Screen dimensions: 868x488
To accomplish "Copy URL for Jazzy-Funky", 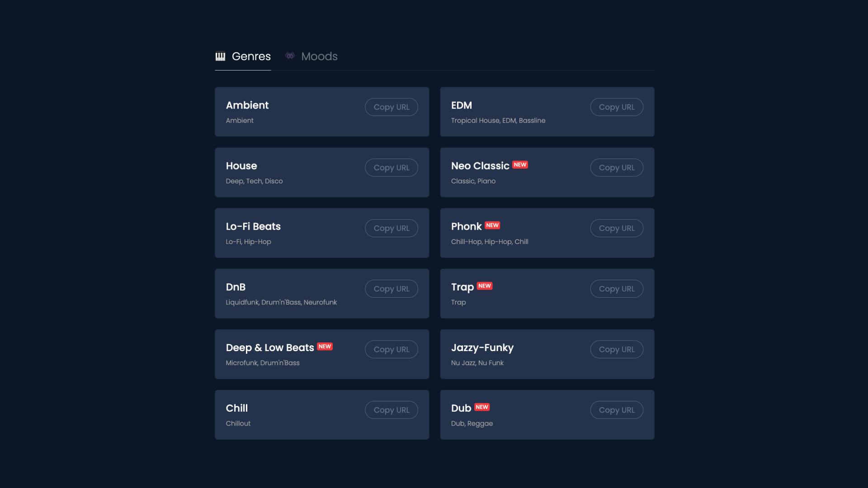I will coord(617,349).
